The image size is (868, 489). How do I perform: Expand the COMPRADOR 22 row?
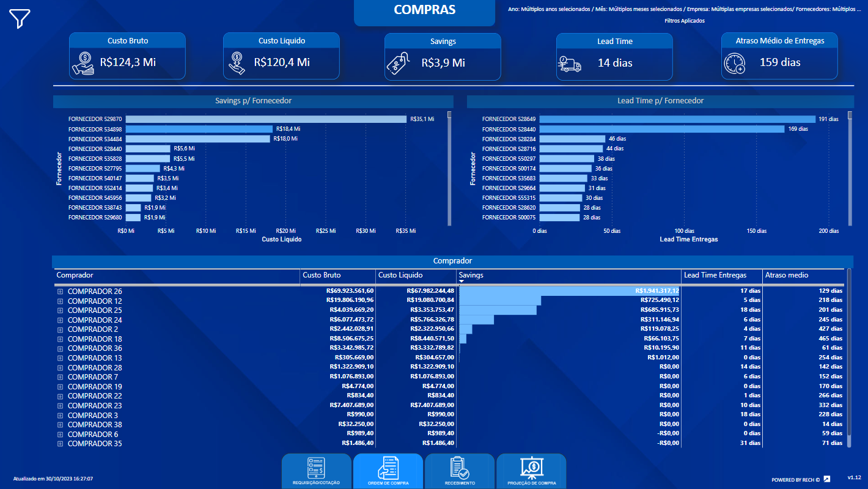tap(61, 396)
